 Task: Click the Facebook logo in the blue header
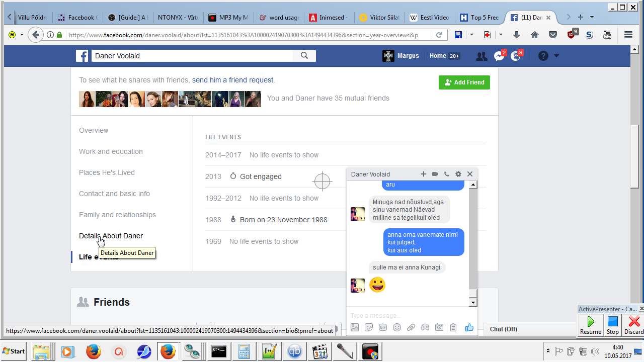pos(82,56)
